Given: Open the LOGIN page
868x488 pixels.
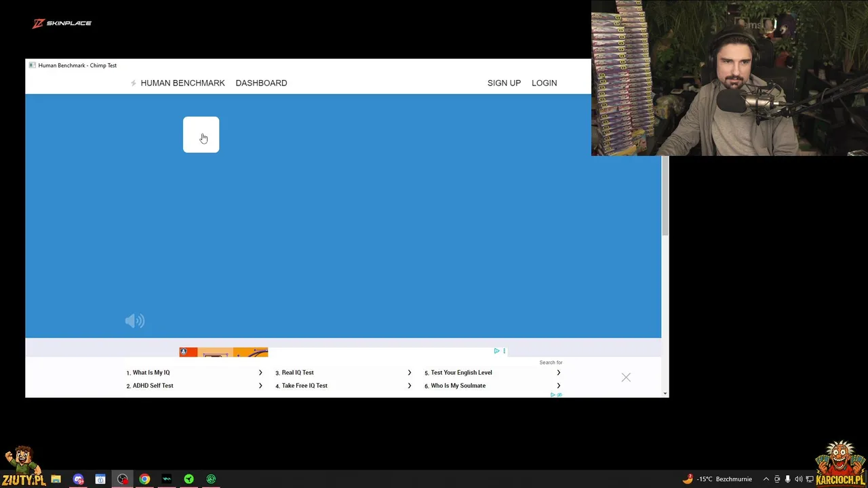Looking at the screenshot, I should [544, 83].
